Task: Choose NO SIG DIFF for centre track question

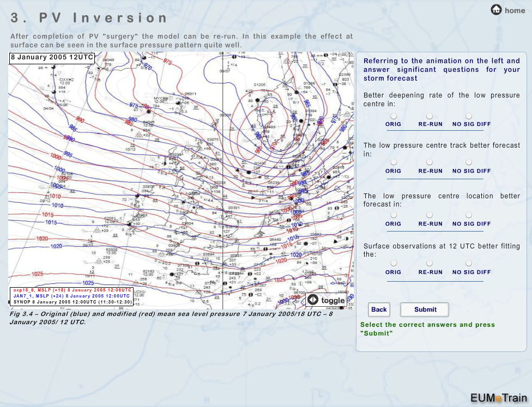Action: [469, 162]
